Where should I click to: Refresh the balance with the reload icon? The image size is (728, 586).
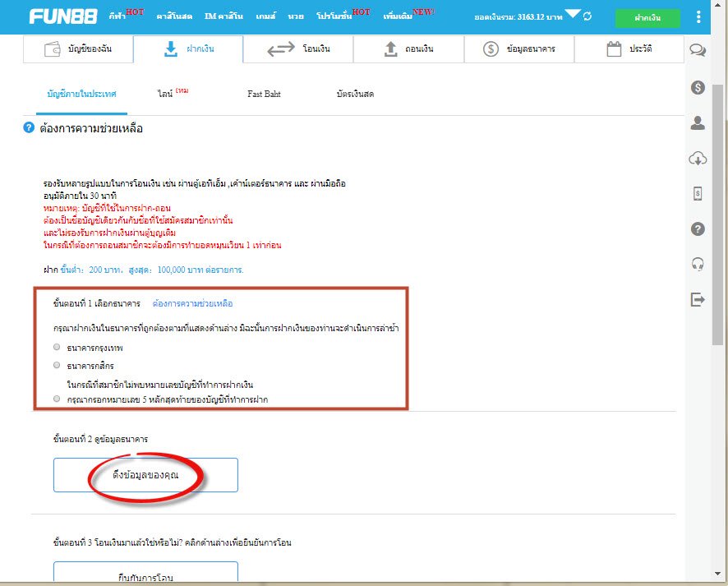click(587, 16)
